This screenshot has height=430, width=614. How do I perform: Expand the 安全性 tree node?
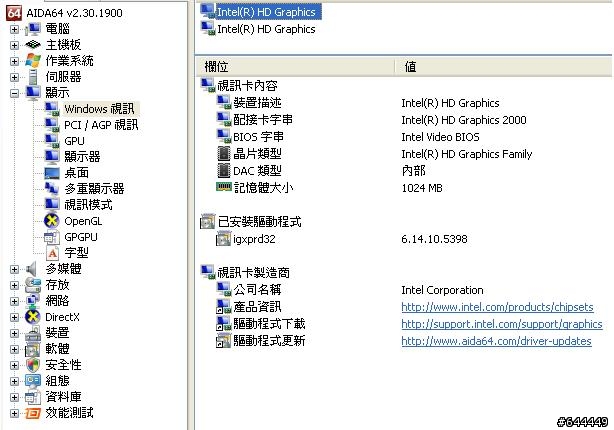14,365
